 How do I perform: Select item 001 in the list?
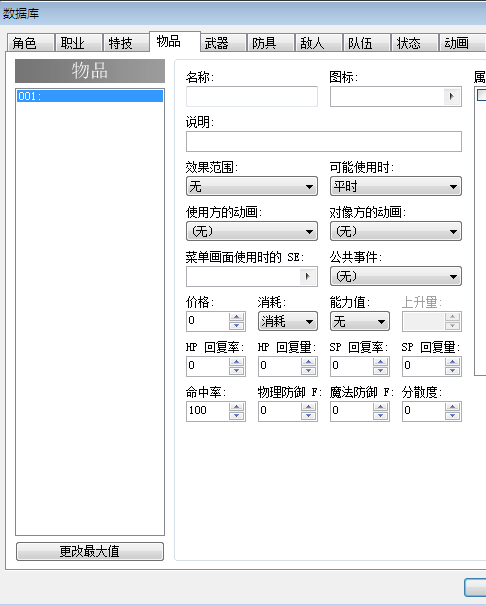coord(90,96)
